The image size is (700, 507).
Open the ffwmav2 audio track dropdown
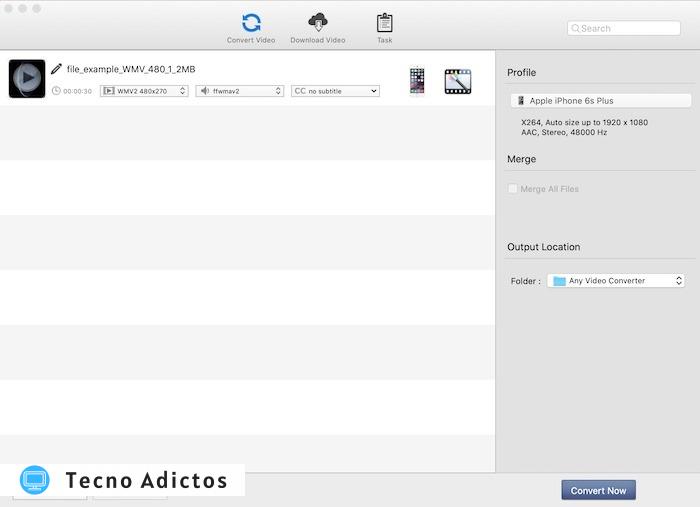tap(240, 91)
